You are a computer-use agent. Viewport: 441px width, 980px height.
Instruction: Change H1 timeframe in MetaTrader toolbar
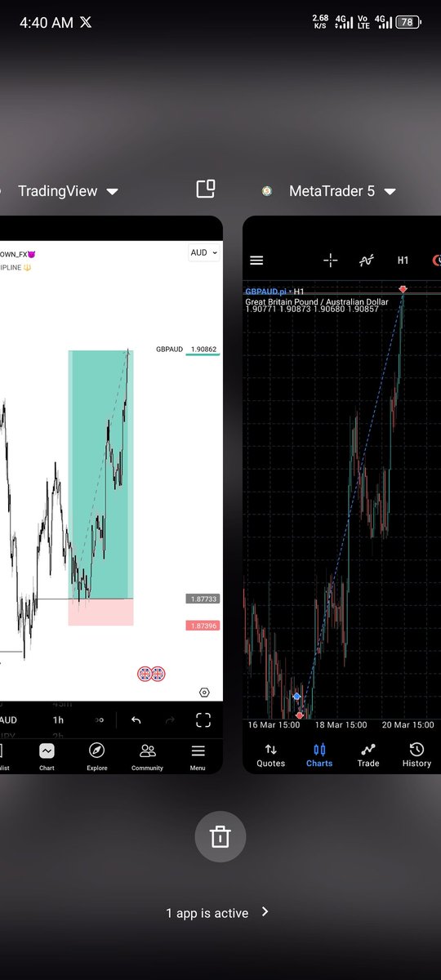pyautogui.click(x=403, y=261)
